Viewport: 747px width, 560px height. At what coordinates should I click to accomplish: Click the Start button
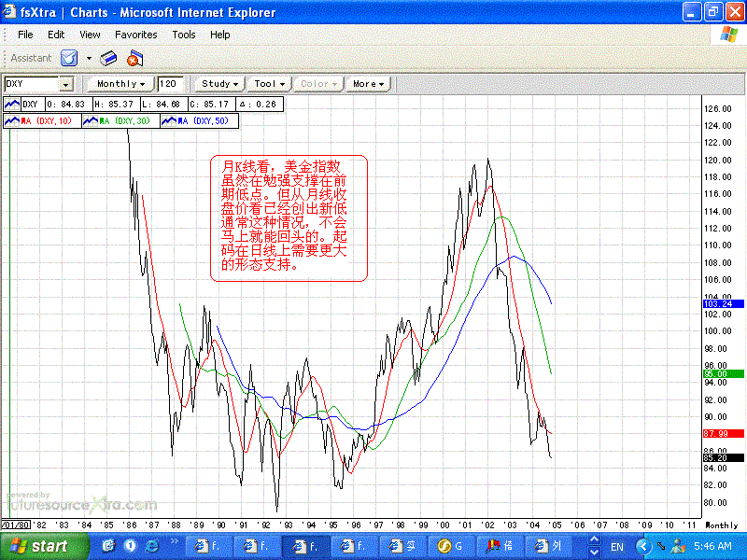tap(45, 546)
